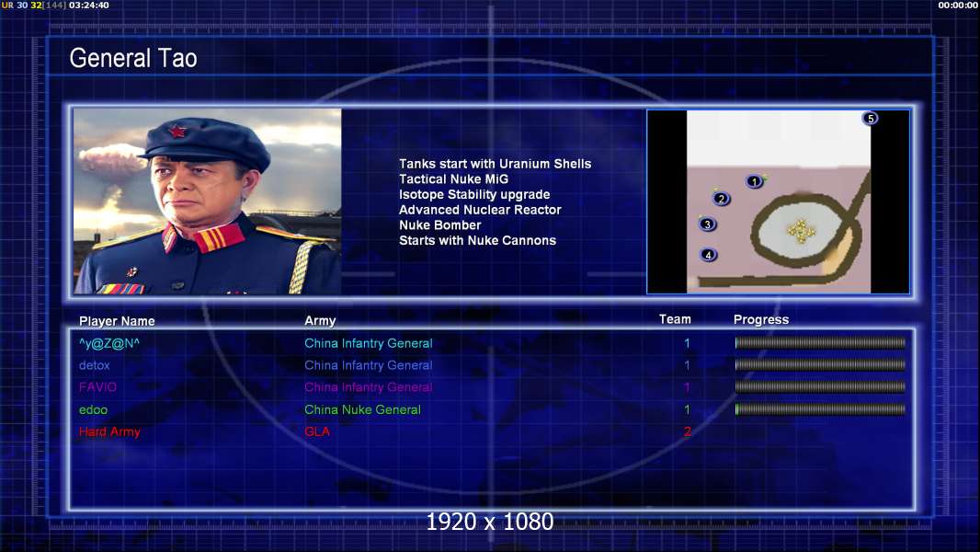
Task: Click GLA army entry for Hard Army
Action: point(317,431)
